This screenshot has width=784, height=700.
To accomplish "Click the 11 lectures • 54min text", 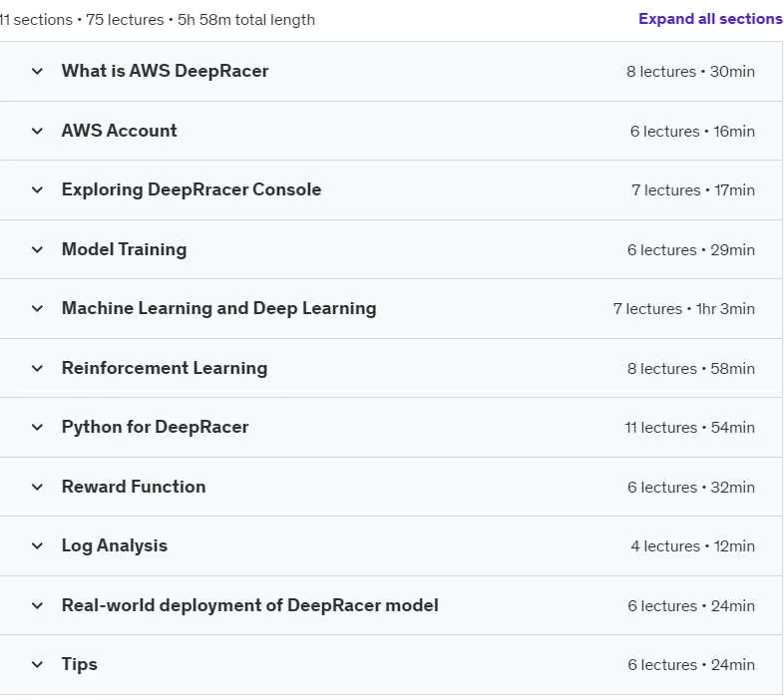I will 689,428.
